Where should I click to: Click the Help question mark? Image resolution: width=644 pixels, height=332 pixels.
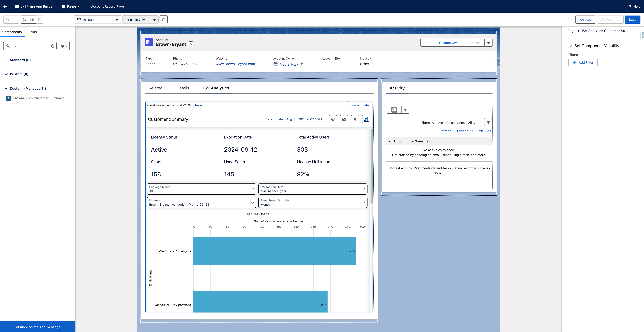(x=630, y=7)
